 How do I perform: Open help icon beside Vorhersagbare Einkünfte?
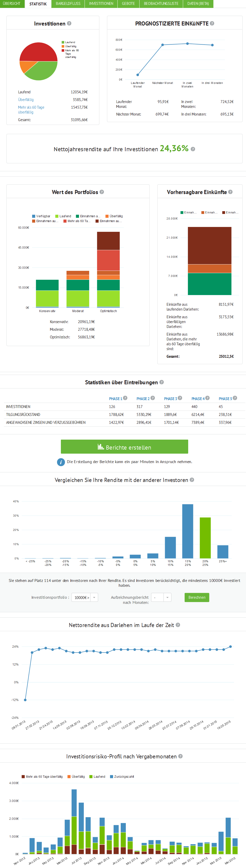pos(230,192)
